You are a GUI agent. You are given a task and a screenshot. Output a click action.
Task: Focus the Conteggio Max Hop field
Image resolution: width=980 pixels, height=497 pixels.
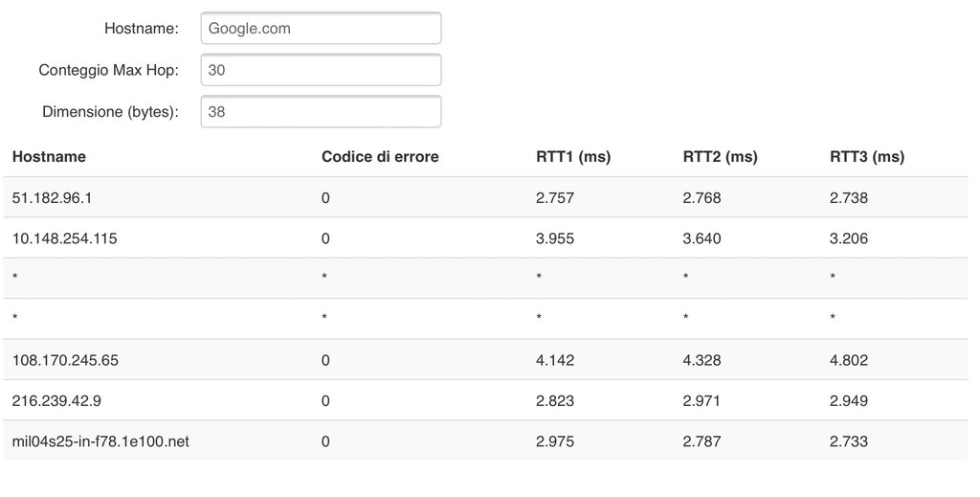pos(321,70)
